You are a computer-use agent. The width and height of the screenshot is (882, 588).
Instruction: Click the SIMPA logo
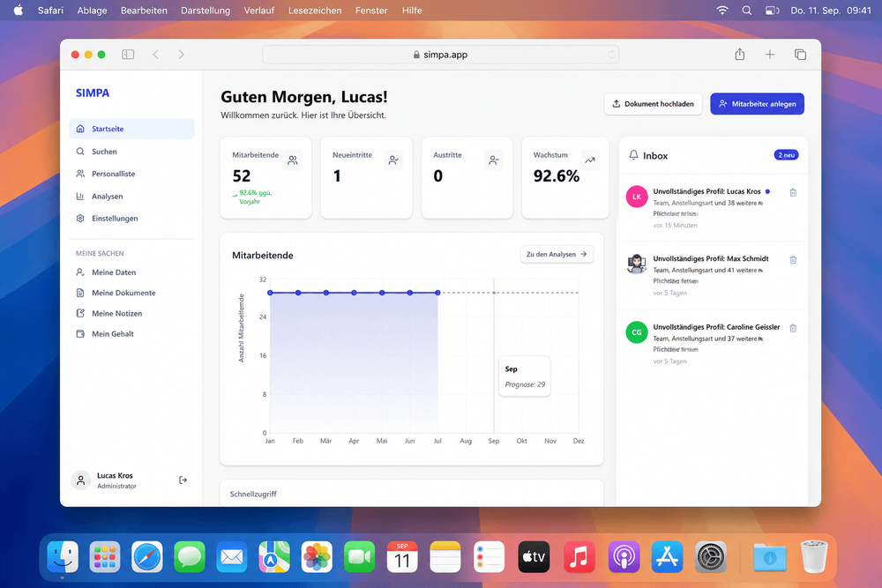pyautogui.click(x=93, y=93)
